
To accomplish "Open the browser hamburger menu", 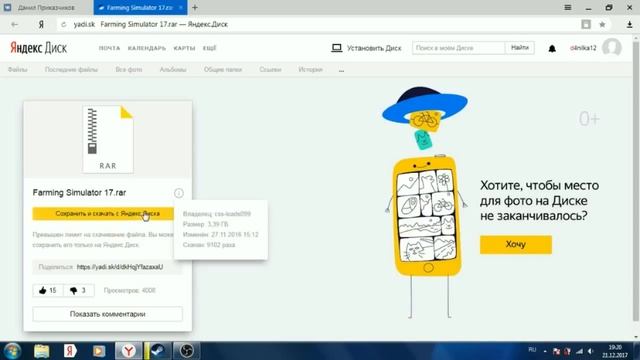I will click(x=567, y=7).
